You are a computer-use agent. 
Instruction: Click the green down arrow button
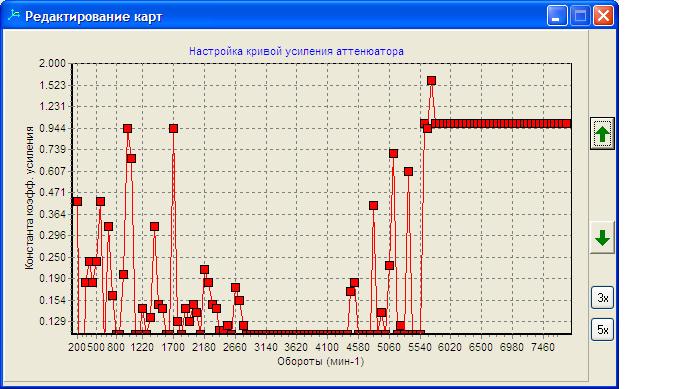(602, 238)
